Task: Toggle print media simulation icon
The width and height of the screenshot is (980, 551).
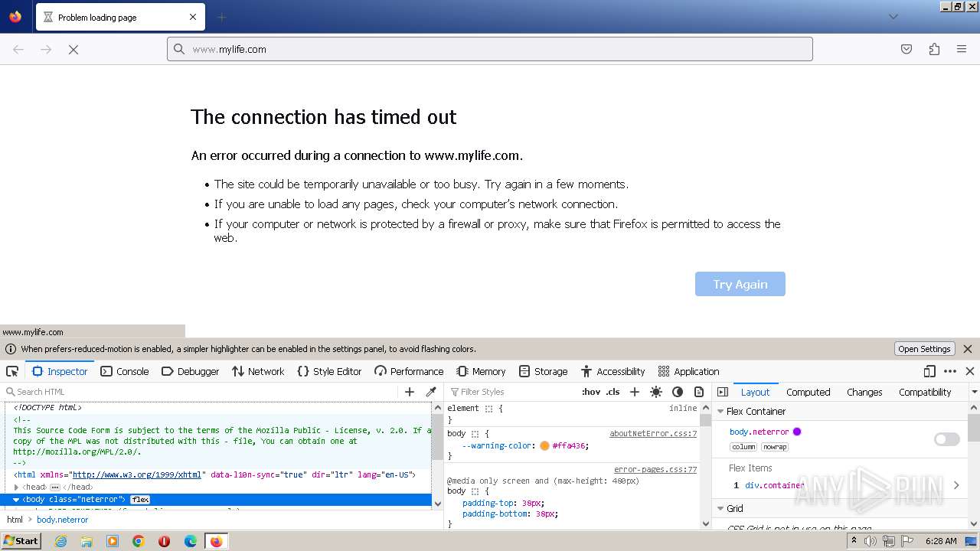Action: pyautogui.click(x=699, y=392)
